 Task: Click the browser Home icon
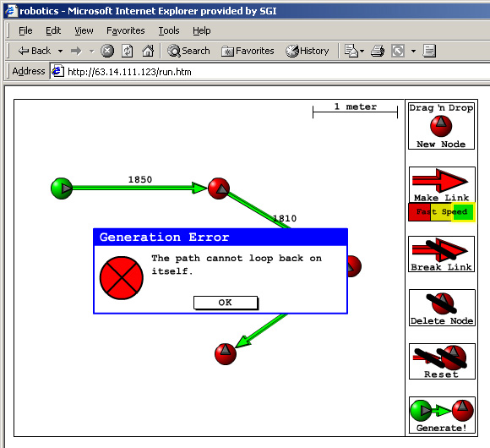[x=148, y=51]
